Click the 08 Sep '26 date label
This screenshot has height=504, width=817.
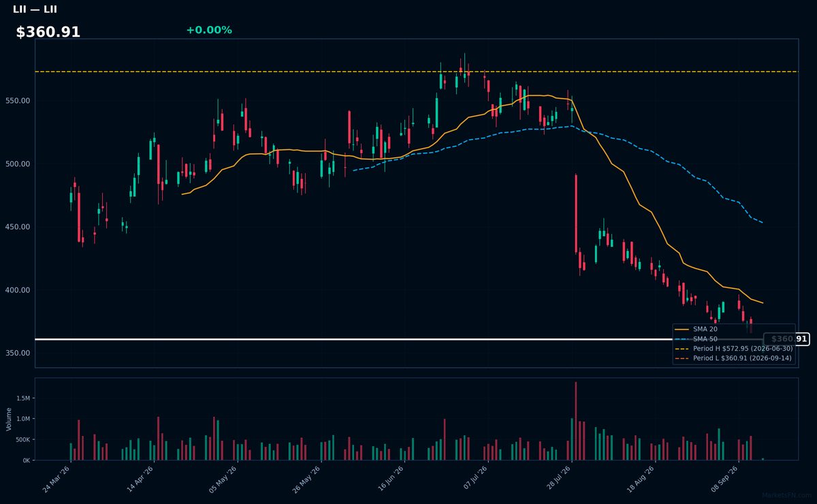click(724, 479)
